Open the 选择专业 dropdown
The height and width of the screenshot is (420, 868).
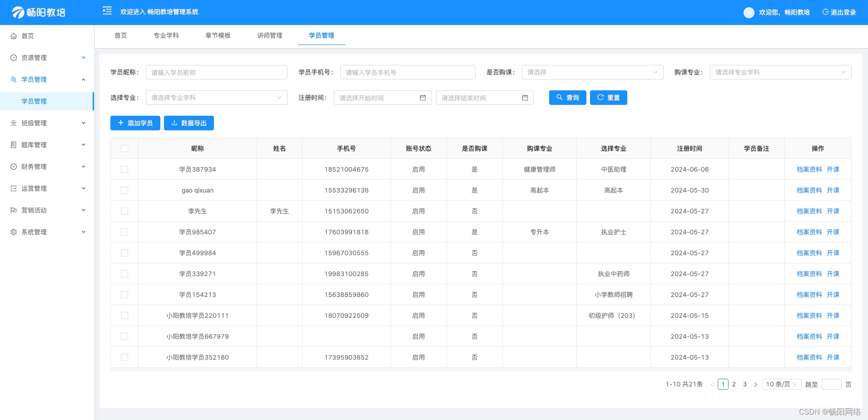[x=217, y=98]
